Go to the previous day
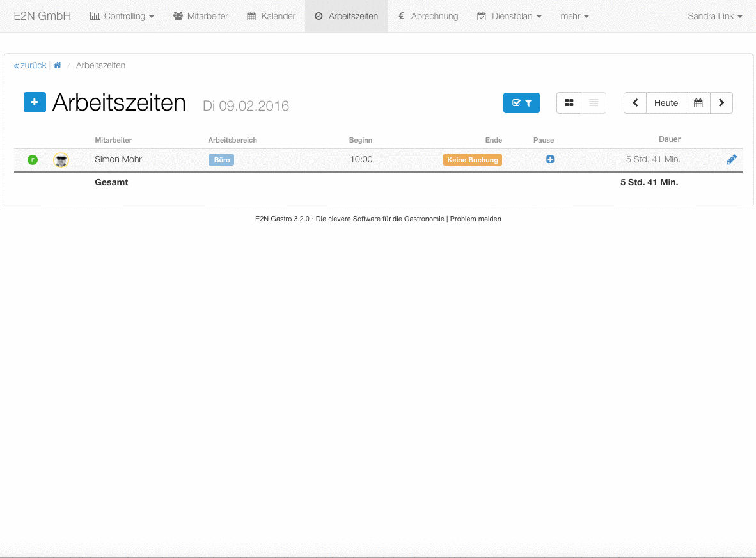This screenshot has width=756, height=558. pyautogui.click(x=635, y=103)
